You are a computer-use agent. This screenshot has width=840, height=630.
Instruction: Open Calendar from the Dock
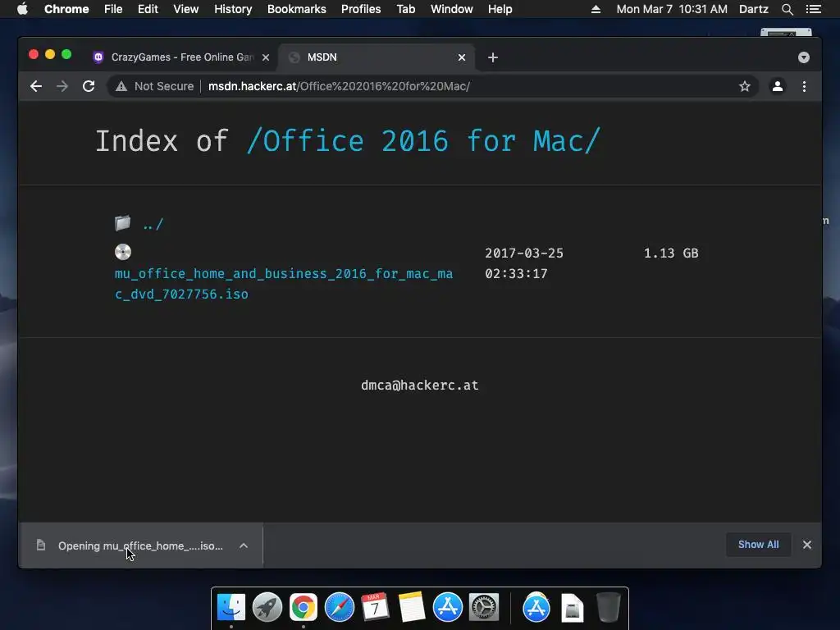point(375,607)
